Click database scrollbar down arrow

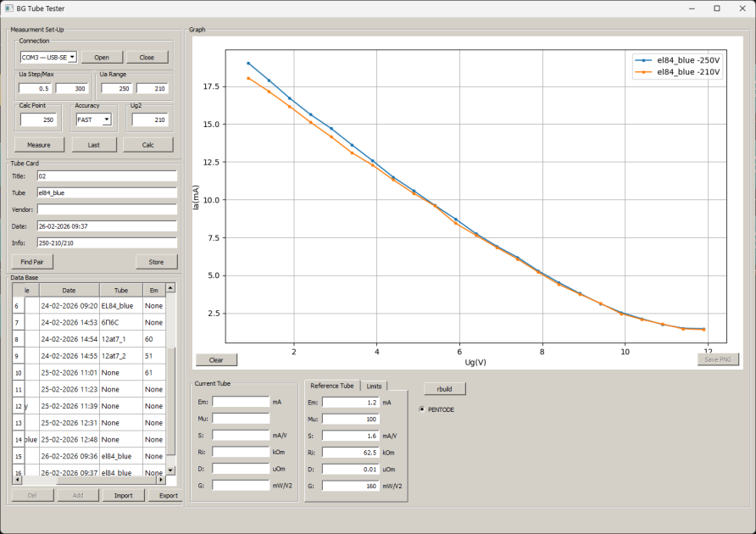[x=170, y=470]
